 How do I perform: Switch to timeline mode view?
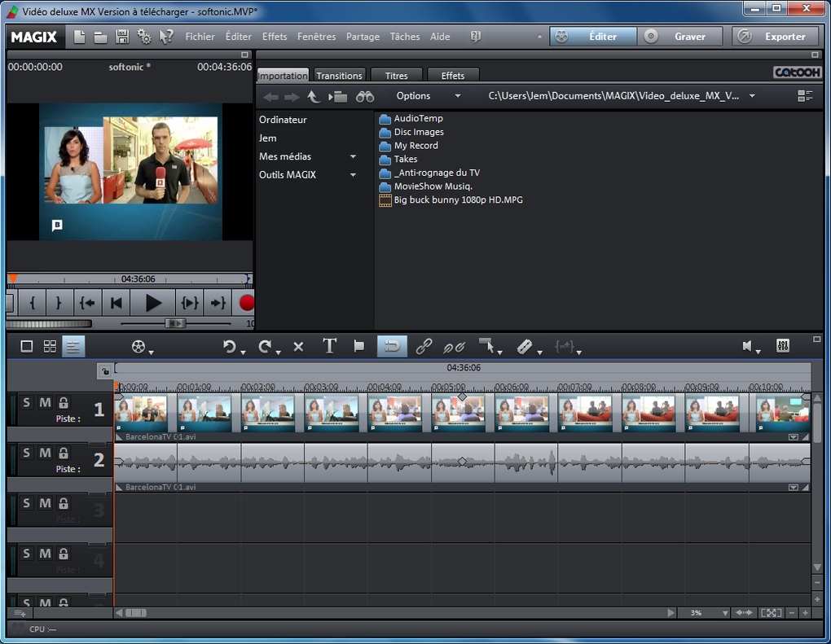pyautogui.click(x=73, y=347)
